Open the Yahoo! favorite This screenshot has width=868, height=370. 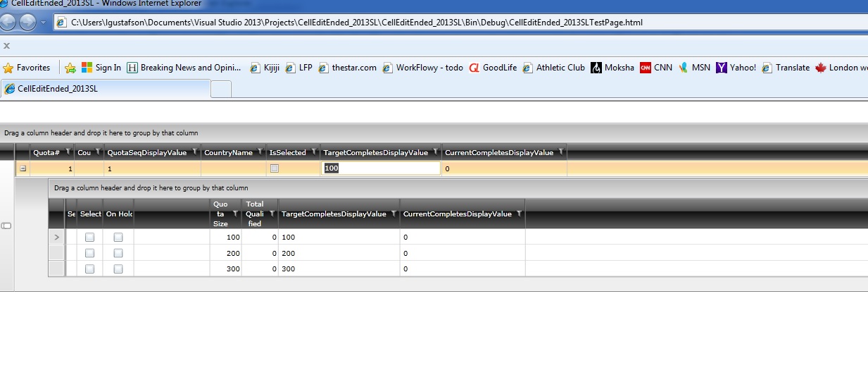click(x=736, y=68)
